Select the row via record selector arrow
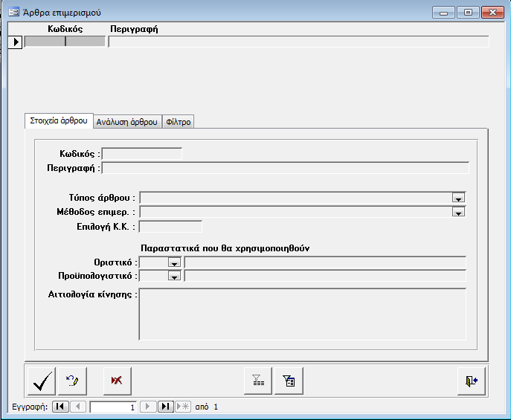This screenshot has height=420, width=511. coord(15,42)
